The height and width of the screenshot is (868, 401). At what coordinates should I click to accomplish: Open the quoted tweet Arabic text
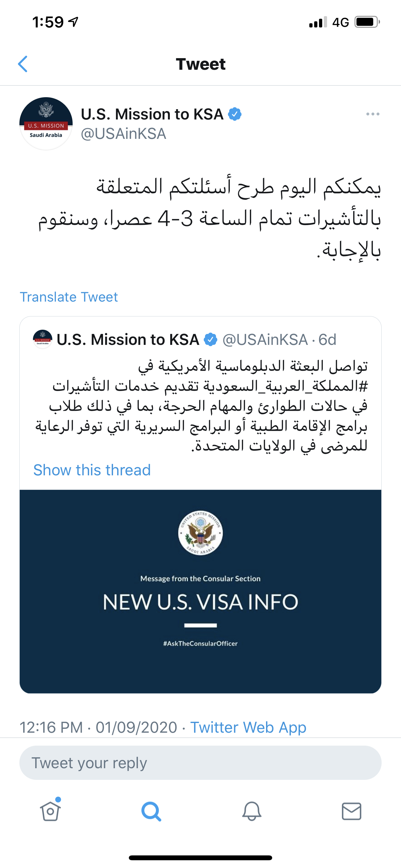pos(202,406)
